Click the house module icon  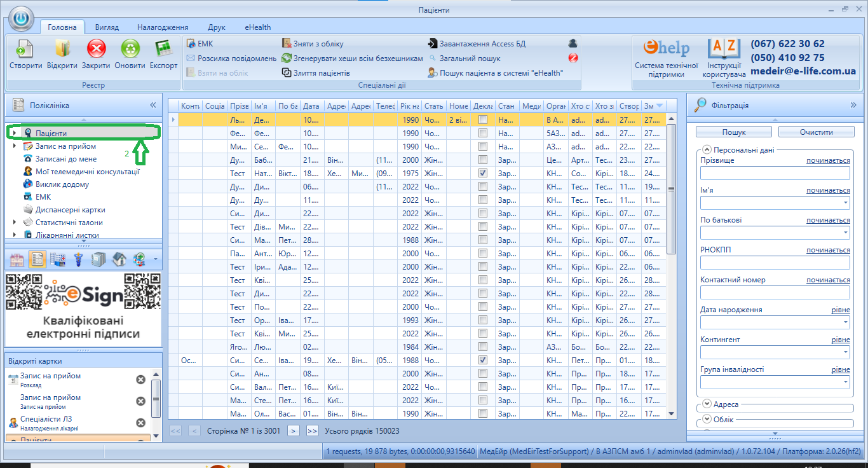pyautogui.click(x=119, y=259)
